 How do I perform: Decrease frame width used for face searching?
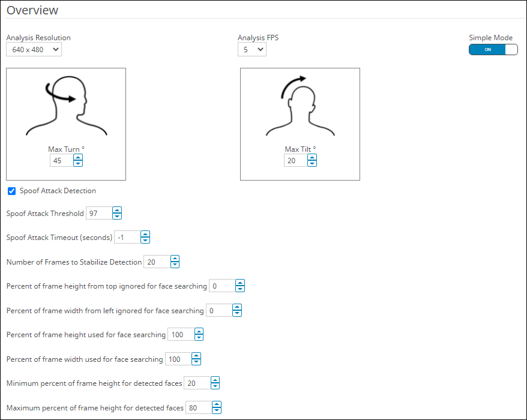pyautogui.click(x=196, y=362)
